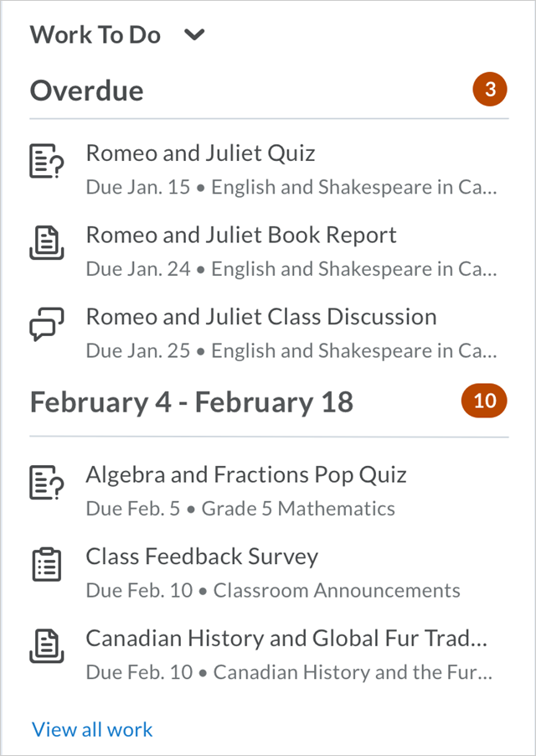Screen dimensions: 536x756
Task: Open Canadian History and Global Fur Trade assignment
Action: click(x=286, y=638)
